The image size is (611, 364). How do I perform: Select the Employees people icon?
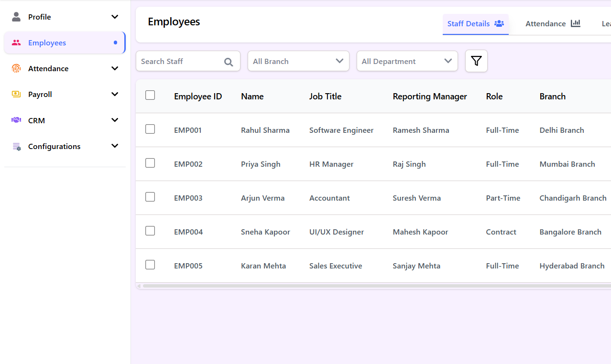click(x=16, y=43)
